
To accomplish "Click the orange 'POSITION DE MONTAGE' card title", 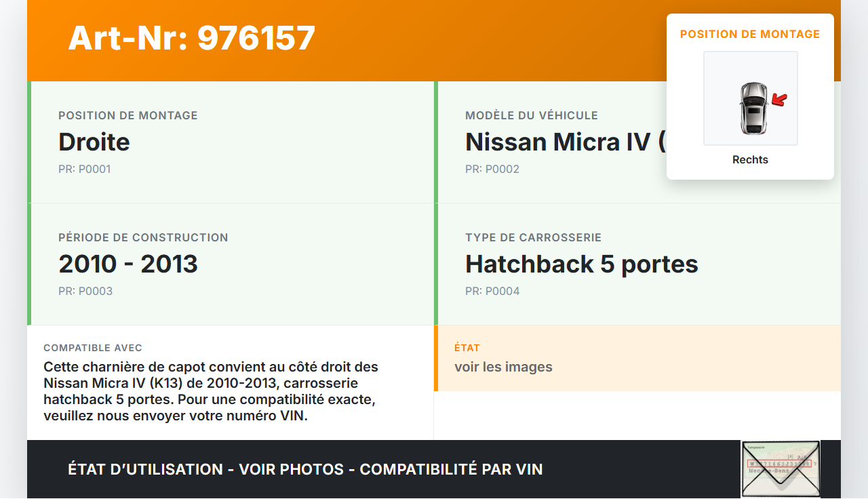I will click(x=750, y=34).
